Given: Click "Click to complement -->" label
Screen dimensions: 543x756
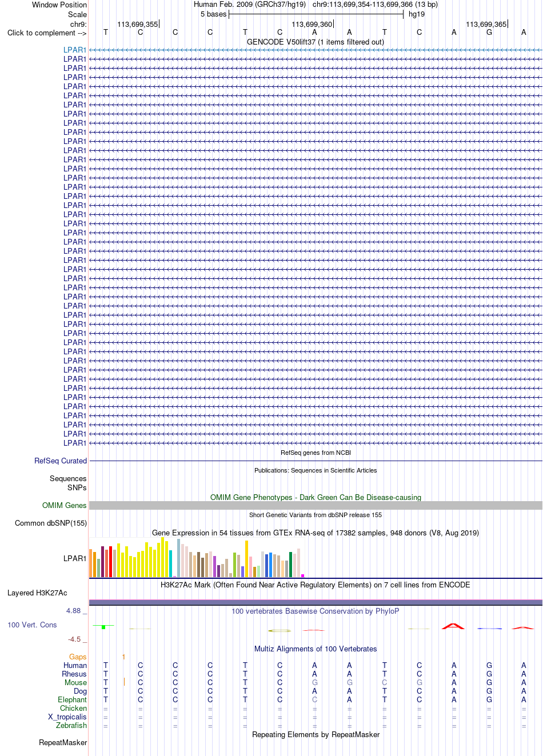Looking at the screenshot, I should 47,33.
